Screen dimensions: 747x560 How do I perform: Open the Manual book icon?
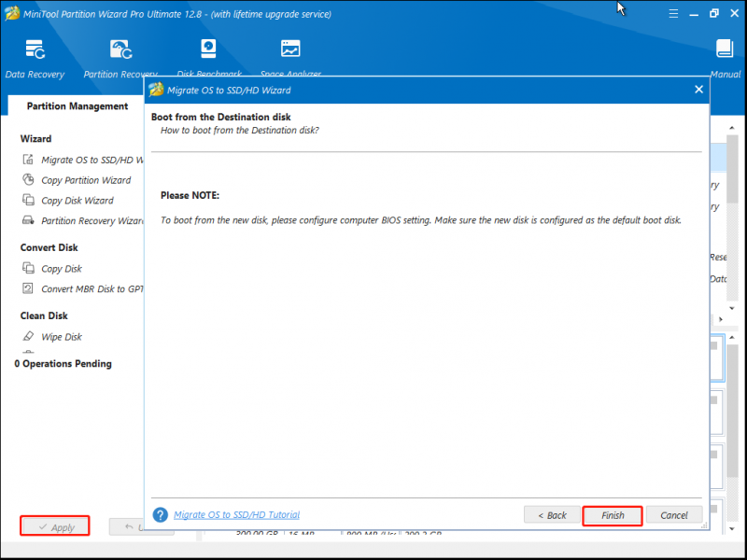point(725,49)
